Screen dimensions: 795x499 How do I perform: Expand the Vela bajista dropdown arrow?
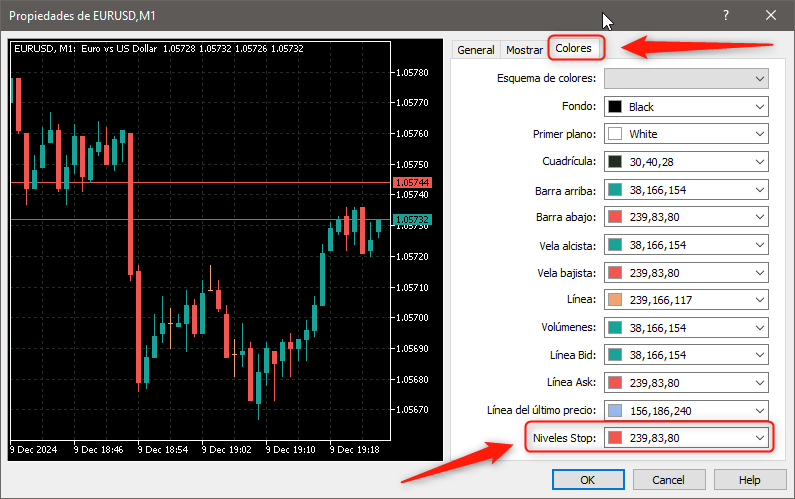760,273
